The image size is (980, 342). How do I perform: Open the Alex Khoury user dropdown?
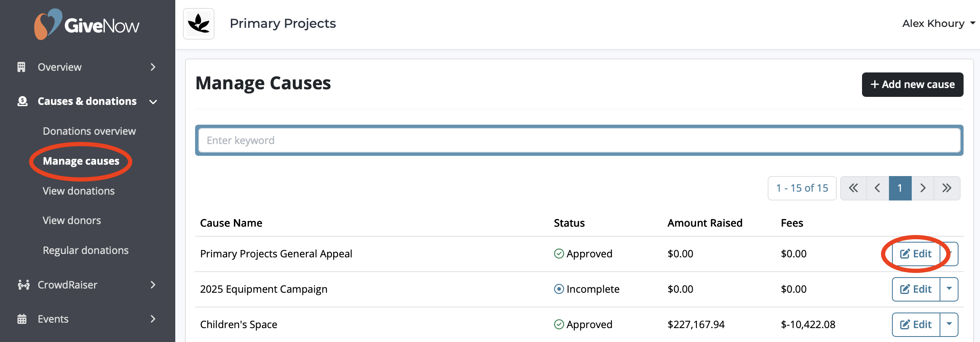pos(938,24)
